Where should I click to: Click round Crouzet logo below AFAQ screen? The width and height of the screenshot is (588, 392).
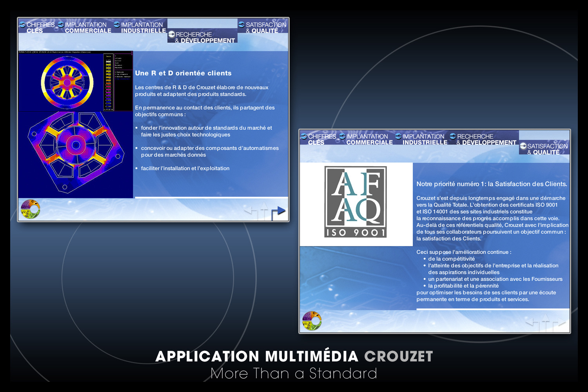coord(312,321)
